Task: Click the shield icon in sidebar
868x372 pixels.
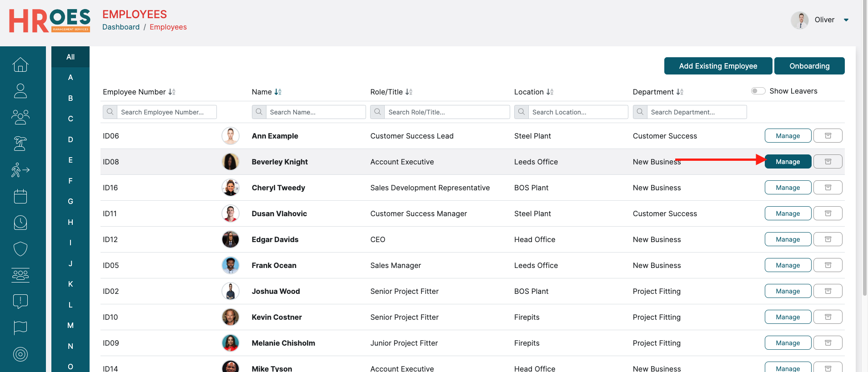Action: point(20,249)
